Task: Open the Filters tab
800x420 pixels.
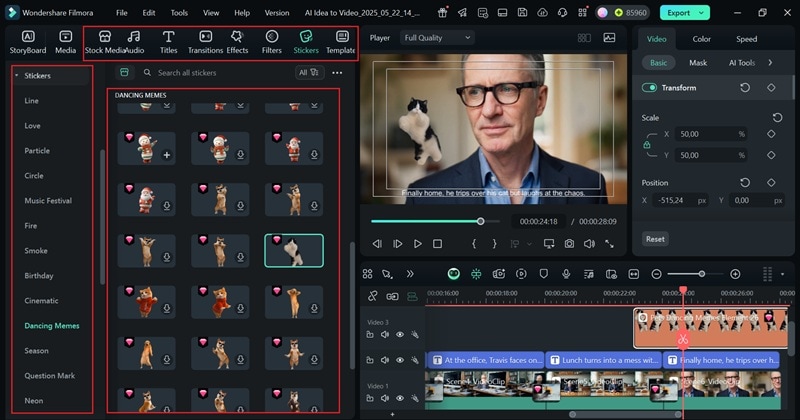Action: (271, 42)
